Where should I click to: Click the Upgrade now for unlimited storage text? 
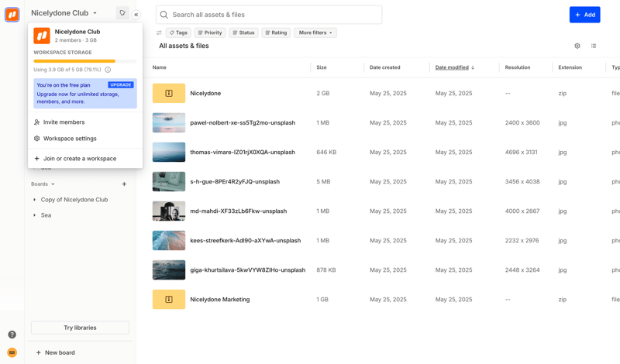[78, 98]
